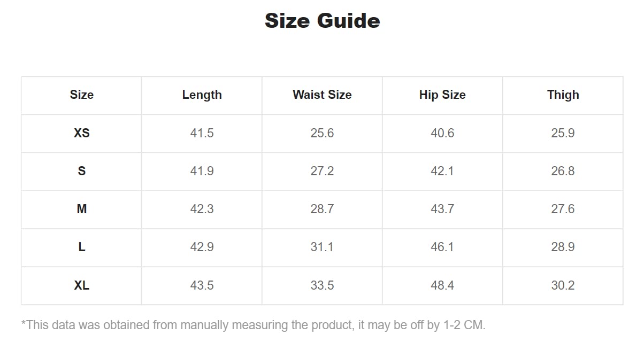Click the Size Guide heading

click(322, 21)
